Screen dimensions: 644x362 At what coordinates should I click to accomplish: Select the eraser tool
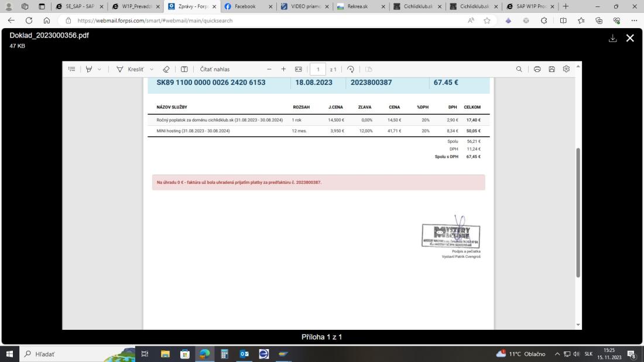coord(166,69)
